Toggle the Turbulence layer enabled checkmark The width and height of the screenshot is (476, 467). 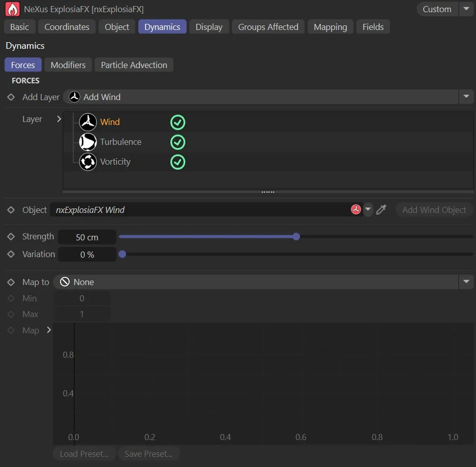(177, 142)
